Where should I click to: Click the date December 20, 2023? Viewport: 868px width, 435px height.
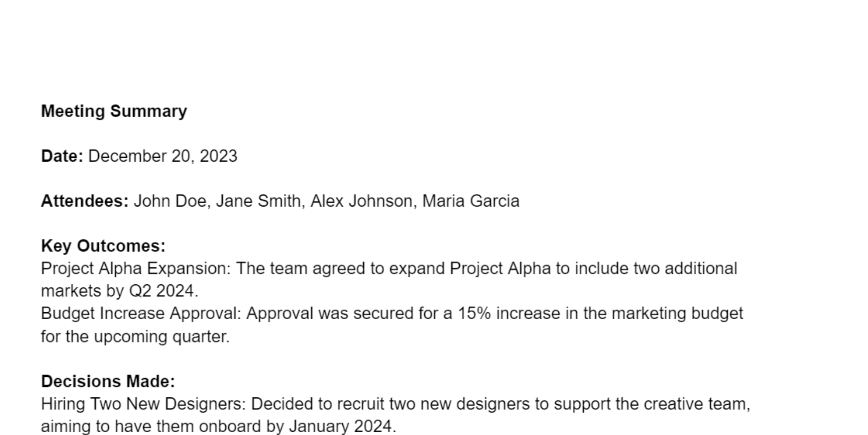click(x=162, y=156)
